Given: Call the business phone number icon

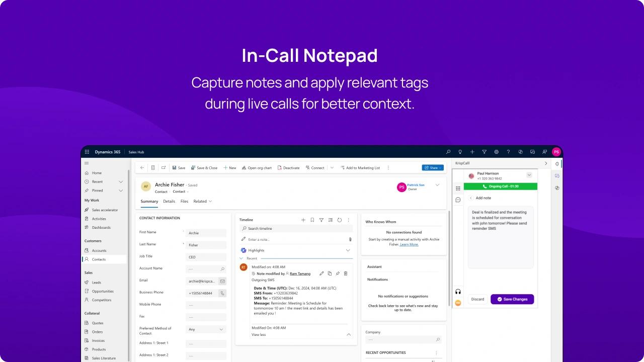Looking at the screenshot, I should [222, 293].
